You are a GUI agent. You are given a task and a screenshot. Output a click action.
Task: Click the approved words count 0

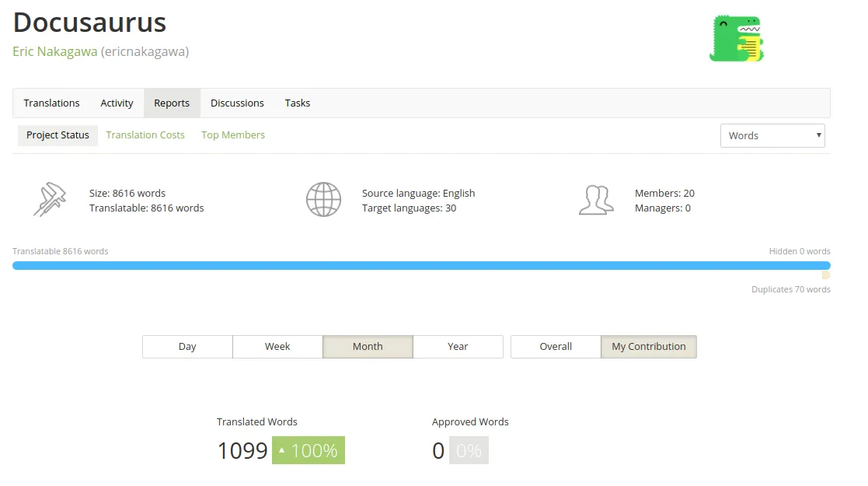pyautogui.click(x=438, y=450)
